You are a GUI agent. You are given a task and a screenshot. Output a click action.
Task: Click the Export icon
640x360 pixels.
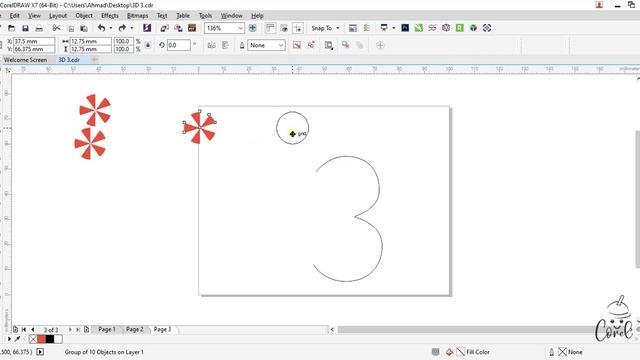click(x=178, y=28)
